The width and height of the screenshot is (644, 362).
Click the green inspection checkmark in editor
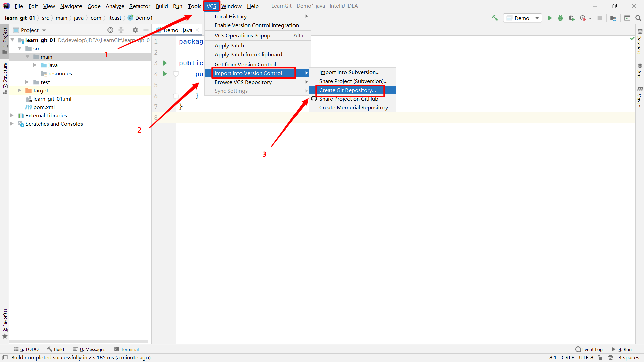pos(632,39)
